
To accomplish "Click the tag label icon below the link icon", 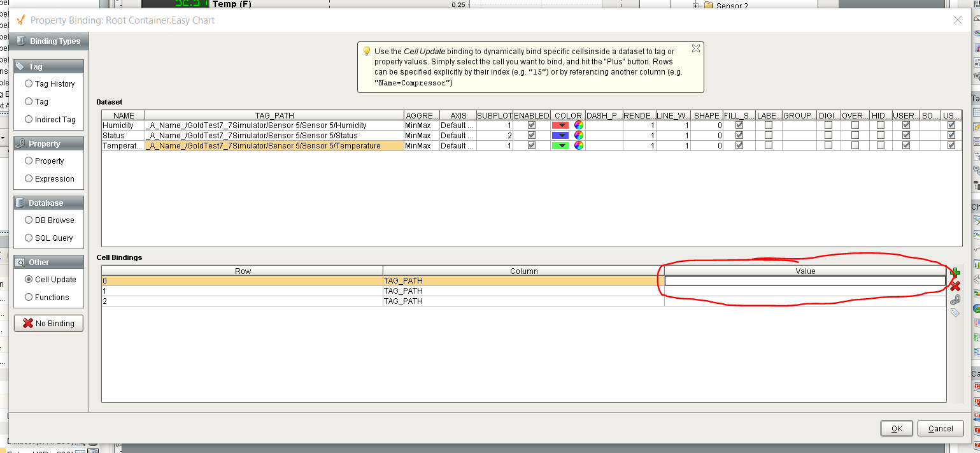I will [x=955, y=312].
